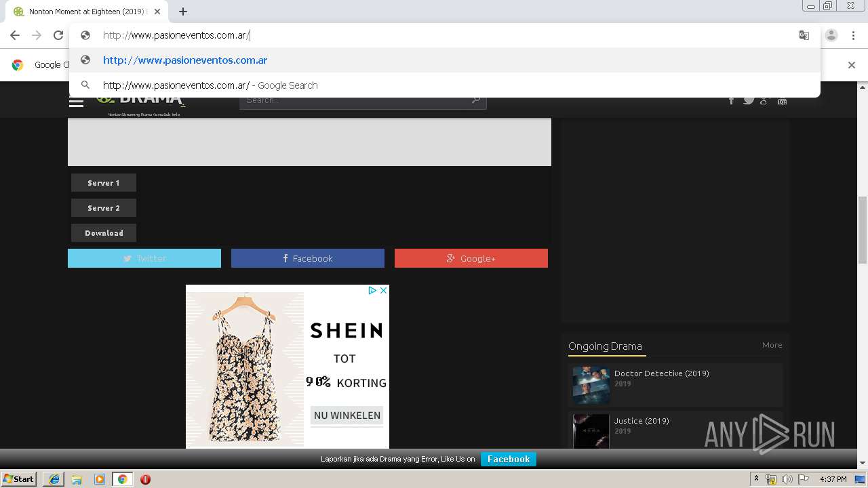The width and height of the screenshot is (868, 488).
Task: Click the Ongoing Drama heading
Action: click(x=605, y=346)
